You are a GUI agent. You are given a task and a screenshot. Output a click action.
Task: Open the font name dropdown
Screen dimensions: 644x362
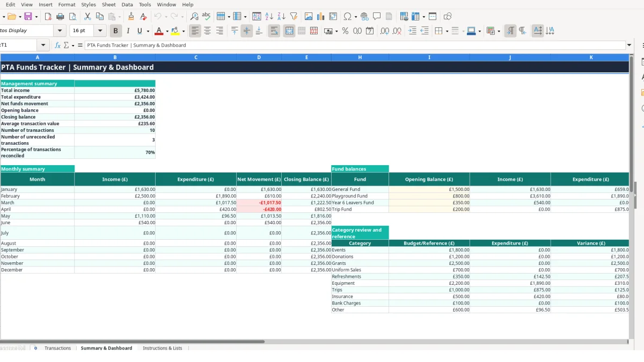tap(60, 31)
